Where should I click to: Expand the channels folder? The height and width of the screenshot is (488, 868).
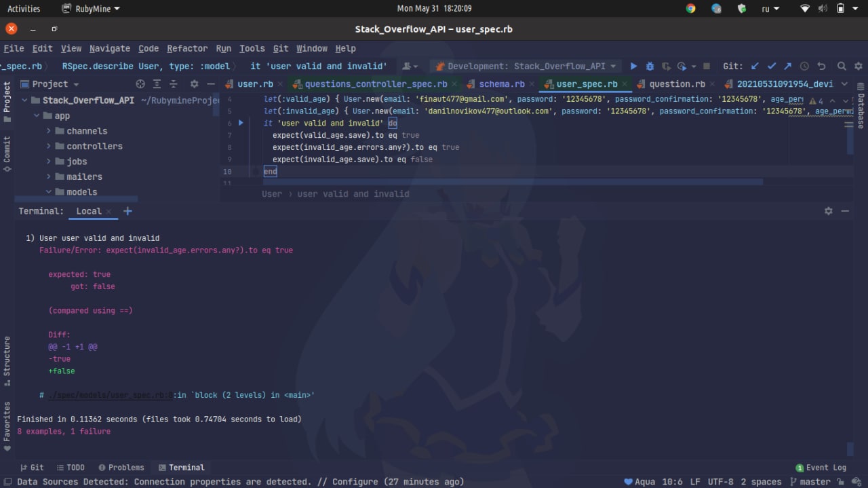coord(48,131)
